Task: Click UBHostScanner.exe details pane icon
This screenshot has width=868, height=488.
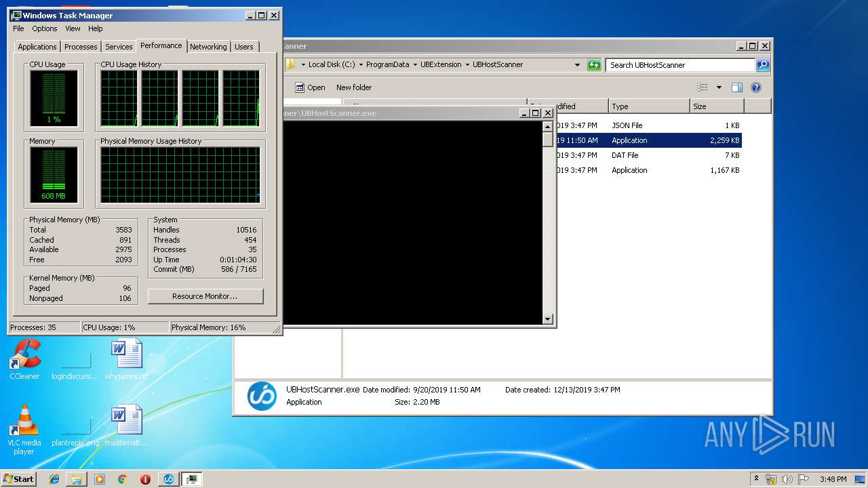Action: pos(262,396)
